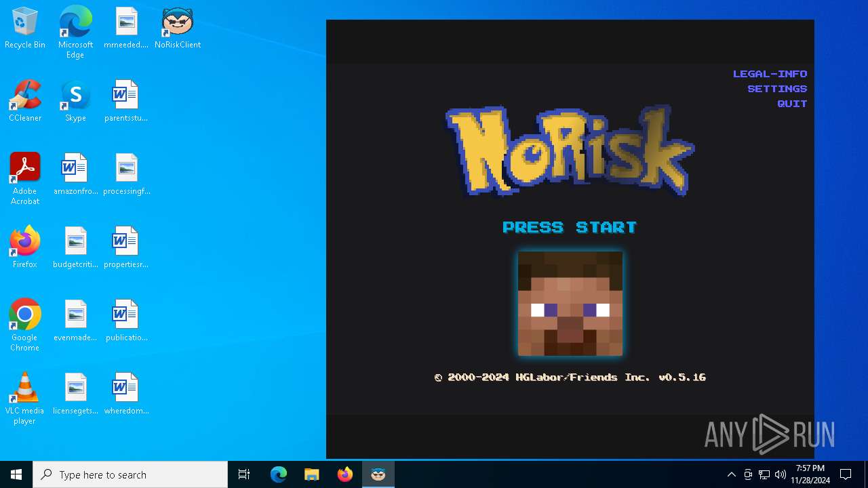Select the propertiesr Word document icon
868x488 pixels.
click(126, 248)
